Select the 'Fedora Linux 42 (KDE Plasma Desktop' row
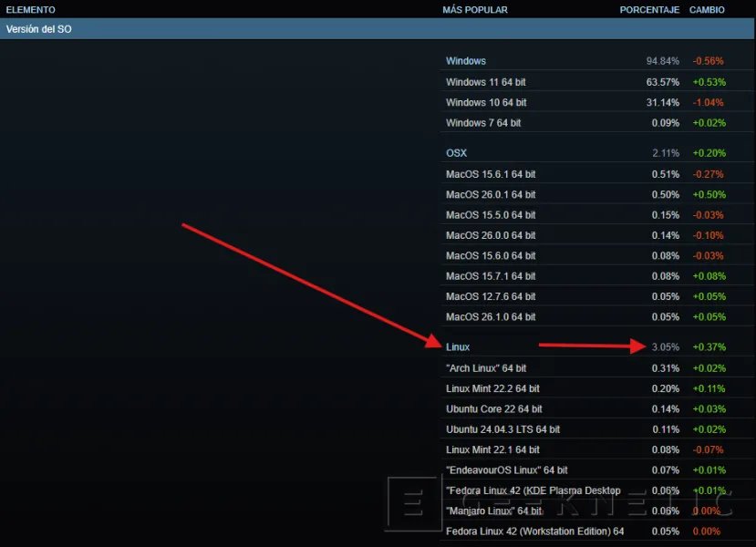The image size is (756, 547). 597,490
